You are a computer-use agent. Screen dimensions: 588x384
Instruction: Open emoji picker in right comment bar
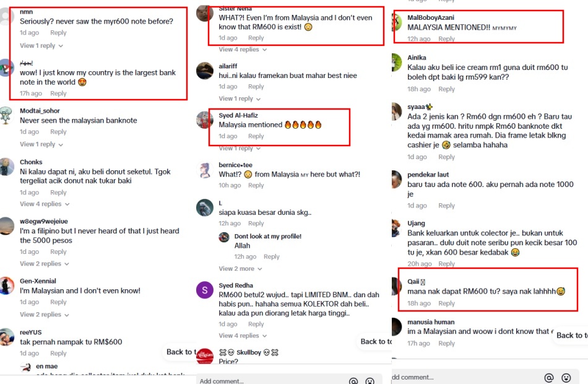566,378
